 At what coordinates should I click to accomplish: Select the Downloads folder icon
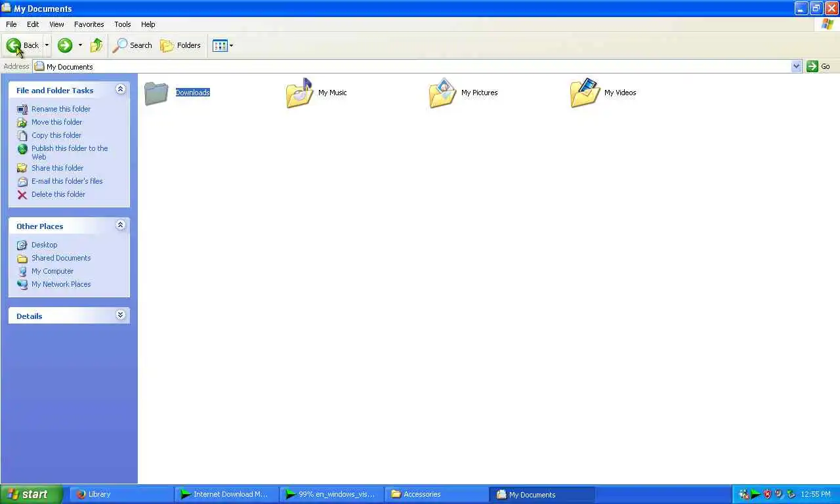[156, 93]
